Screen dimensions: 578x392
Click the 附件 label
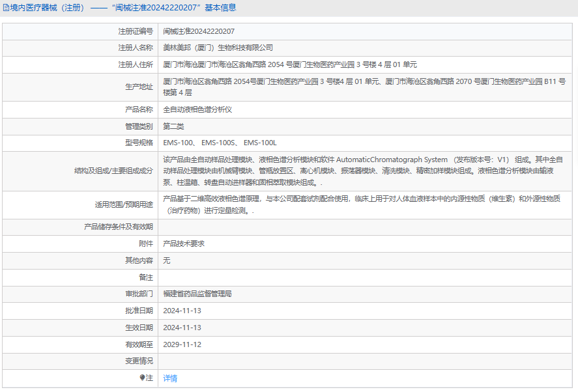pyautogui.click(x=146, y=244)
